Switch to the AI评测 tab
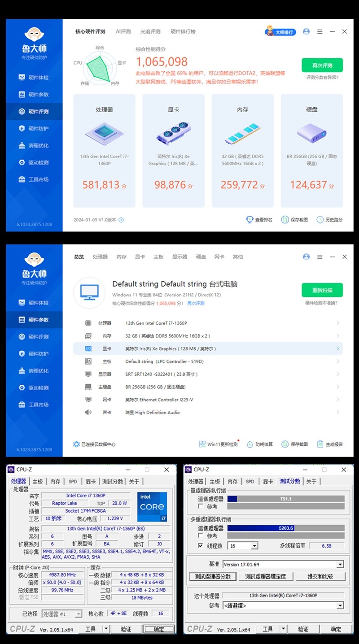The width and height of the screenshot is (359, 644). coord(123,32)
